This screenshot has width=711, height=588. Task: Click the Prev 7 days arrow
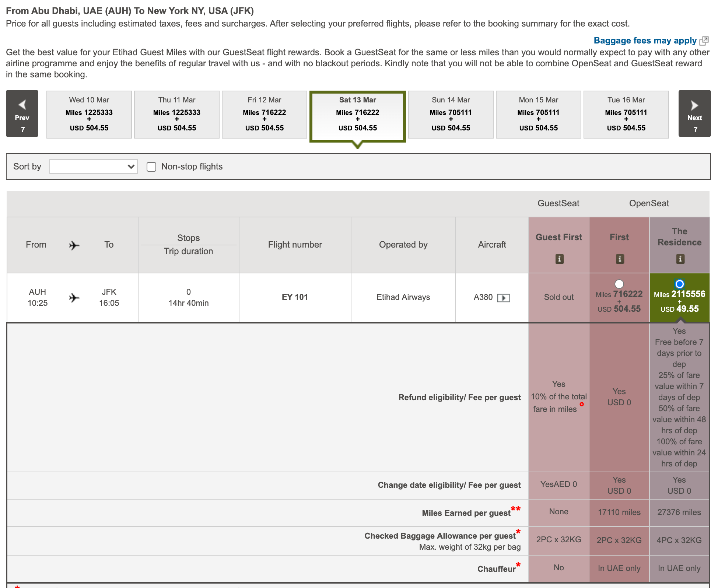(22, 113)
